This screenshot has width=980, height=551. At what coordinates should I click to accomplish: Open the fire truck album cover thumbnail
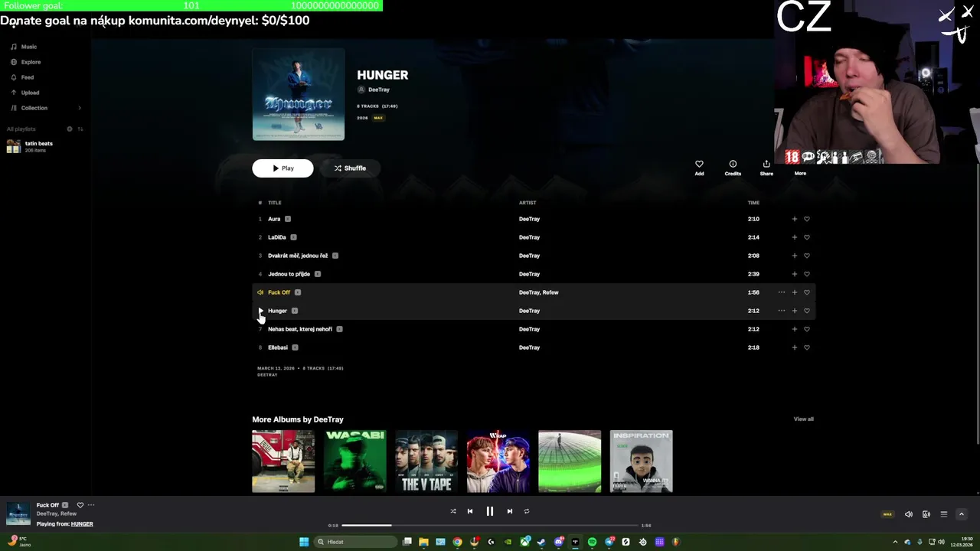[x=283, y=461]
